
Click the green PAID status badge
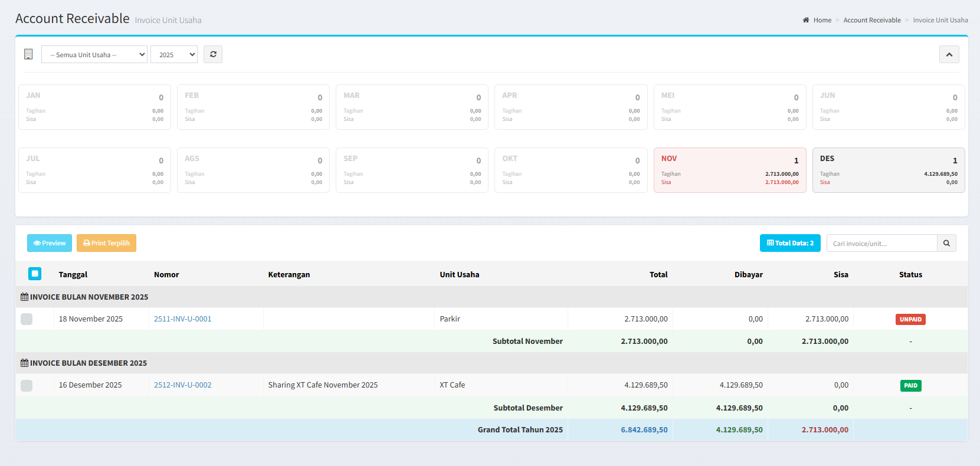pyautogui.click(x=910, y=386)
